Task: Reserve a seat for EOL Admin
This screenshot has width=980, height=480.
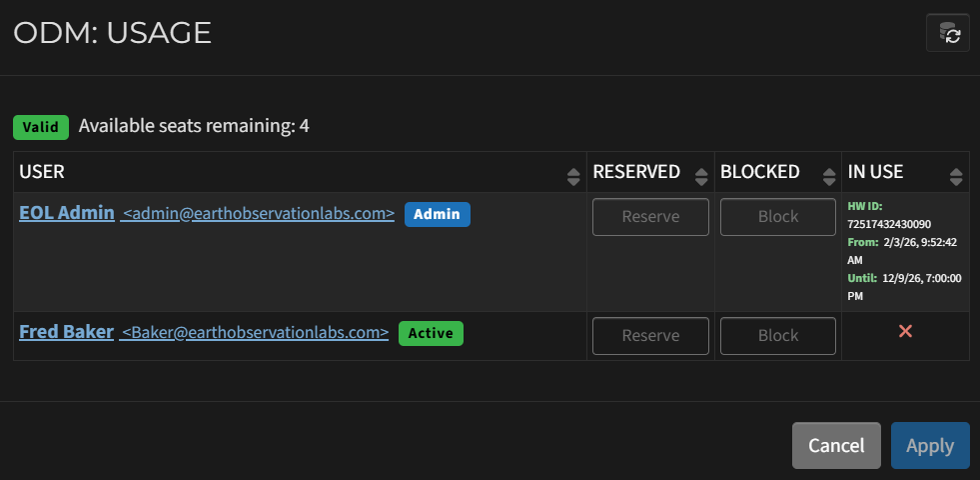Action: [x=650, y=217]
